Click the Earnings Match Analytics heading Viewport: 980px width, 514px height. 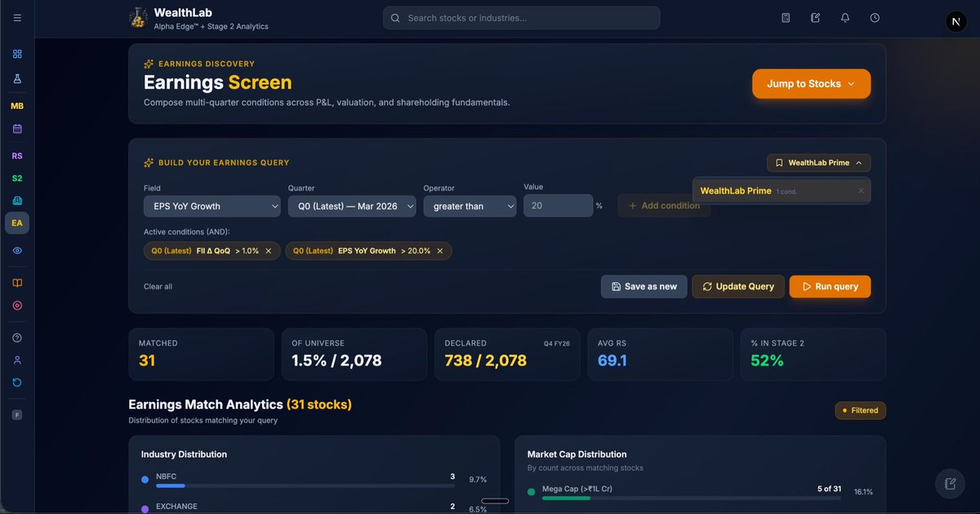(240, 404)
